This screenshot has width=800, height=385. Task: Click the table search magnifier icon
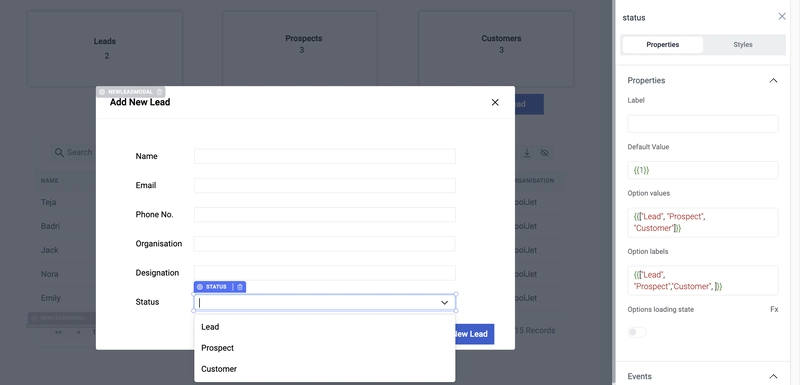point(59,152)
